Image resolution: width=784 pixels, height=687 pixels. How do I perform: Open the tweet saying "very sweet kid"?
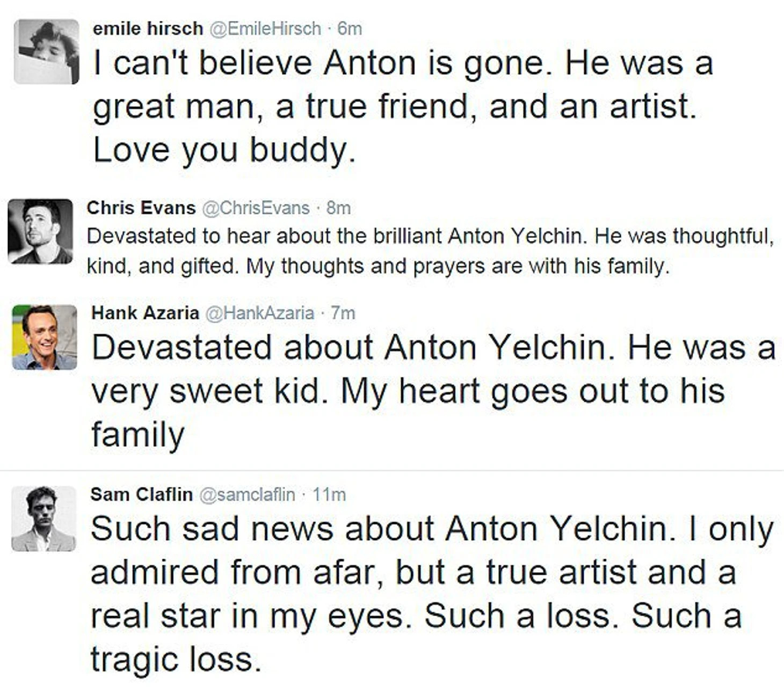click(x=433, y=391)
